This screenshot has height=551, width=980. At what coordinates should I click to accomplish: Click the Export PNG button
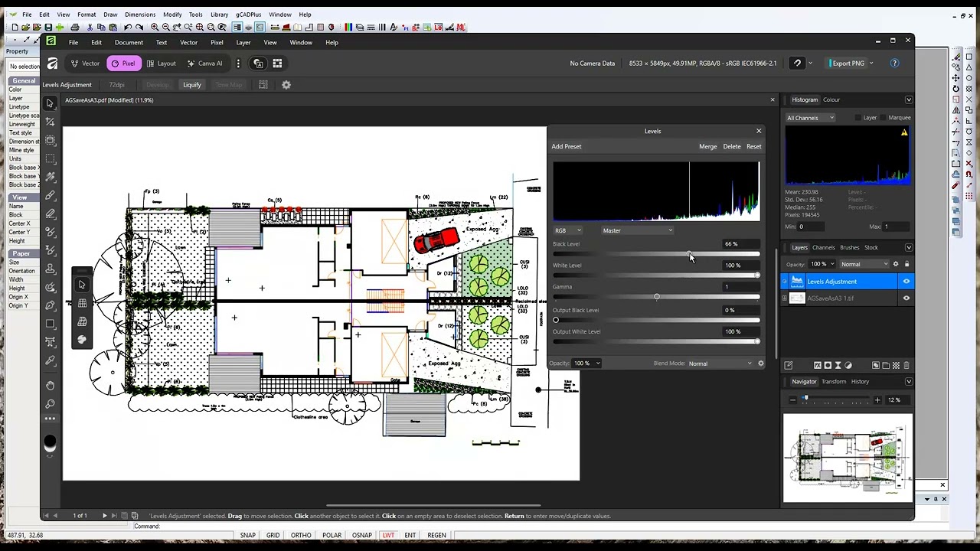pyautogui.click(x=848, y=64)
